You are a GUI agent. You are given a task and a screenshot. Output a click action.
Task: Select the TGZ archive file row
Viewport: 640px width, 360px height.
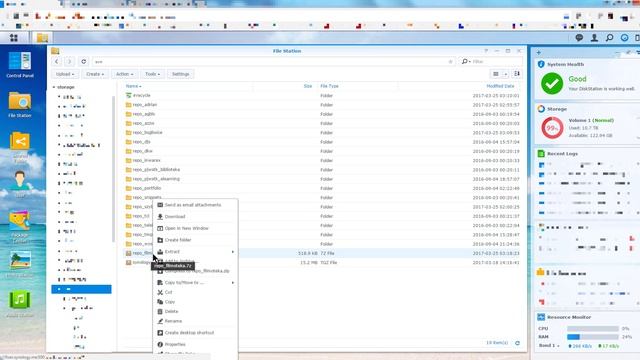coord(322,262)
